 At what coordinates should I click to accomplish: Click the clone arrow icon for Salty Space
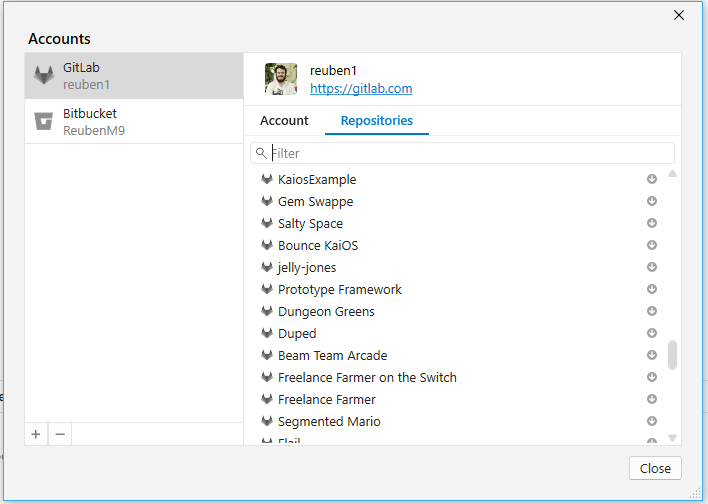[x=652, y=224]
